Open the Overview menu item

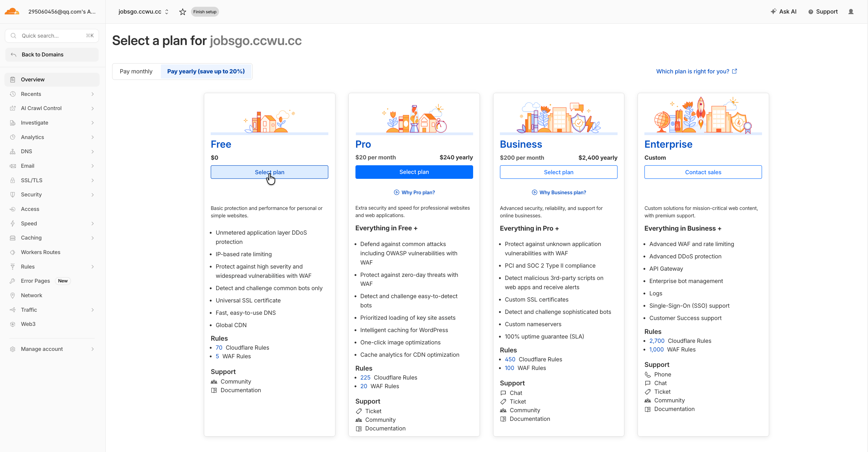pyautogui.click(x=52, y=80)
